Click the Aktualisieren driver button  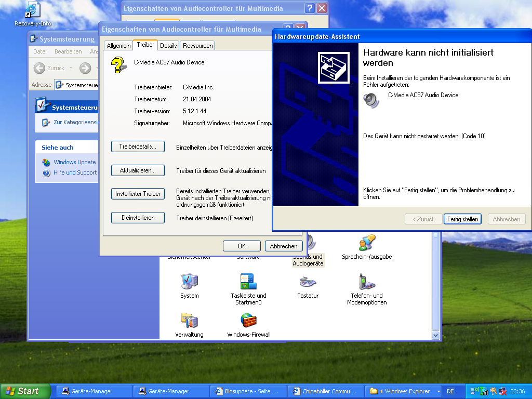click(138, 170)
